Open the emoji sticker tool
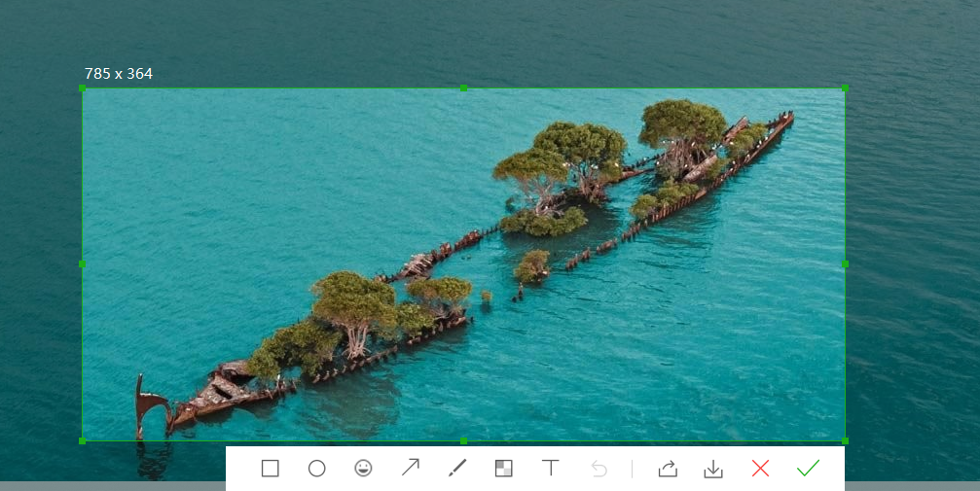Viewport: 980px width, 491px height. [x=363, y=468]
